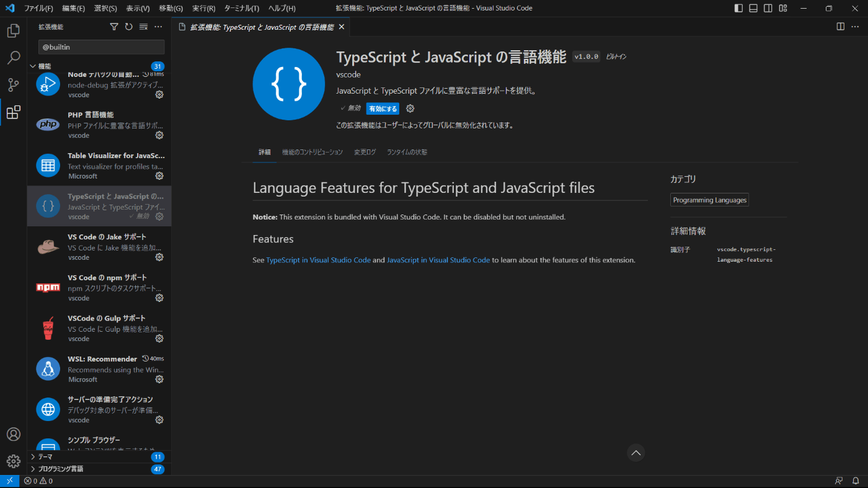Click the remote window status bar icon
This screenshot has height=488, width=868.
click(x=10, y=481)
